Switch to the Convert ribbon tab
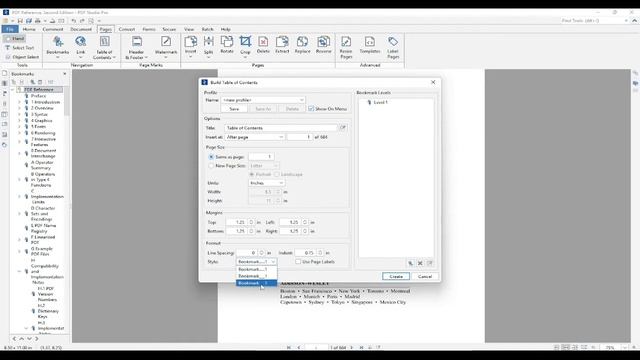 (127, 29)
